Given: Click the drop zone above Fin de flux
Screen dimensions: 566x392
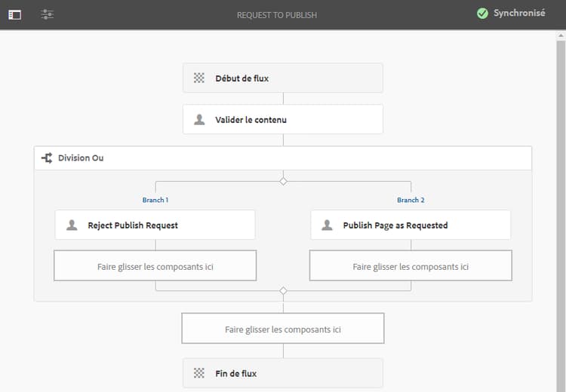Looking at the screenshot, I should point(282,329).
